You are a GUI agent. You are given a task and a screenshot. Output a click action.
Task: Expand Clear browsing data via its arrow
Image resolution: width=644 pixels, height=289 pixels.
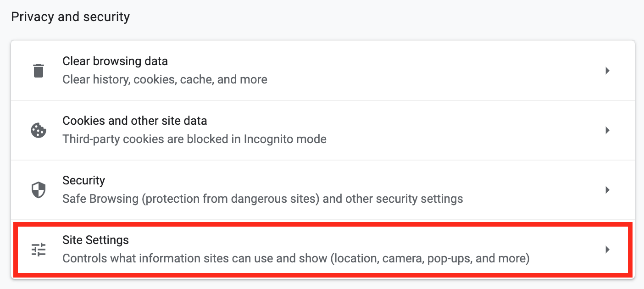click(607, 71)
